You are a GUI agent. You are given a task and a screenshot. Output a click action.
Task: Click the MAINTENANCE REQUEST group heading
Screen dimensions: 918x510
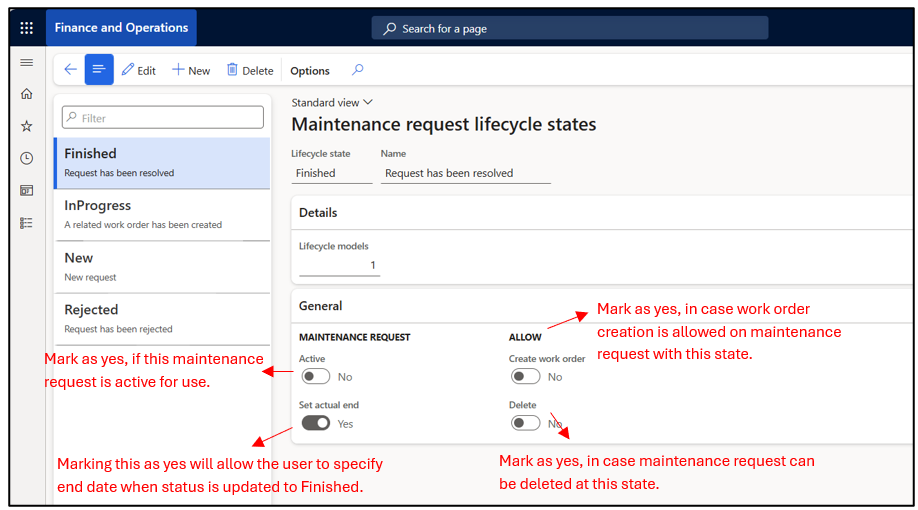354,337
